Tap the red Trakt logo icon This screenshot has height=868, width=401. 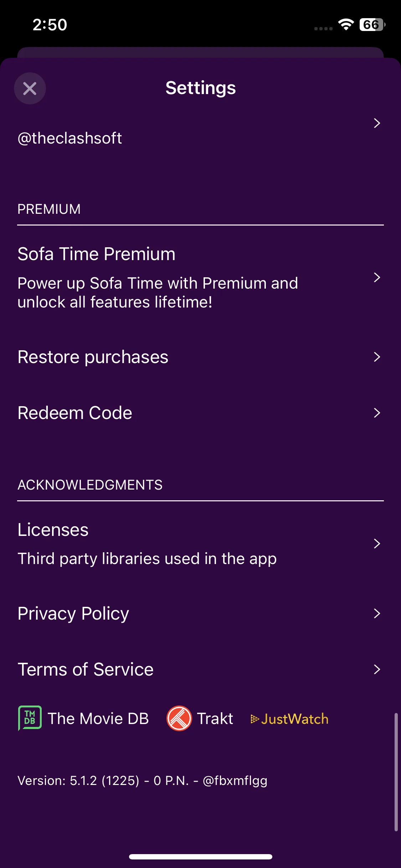[x=179, y=718]
